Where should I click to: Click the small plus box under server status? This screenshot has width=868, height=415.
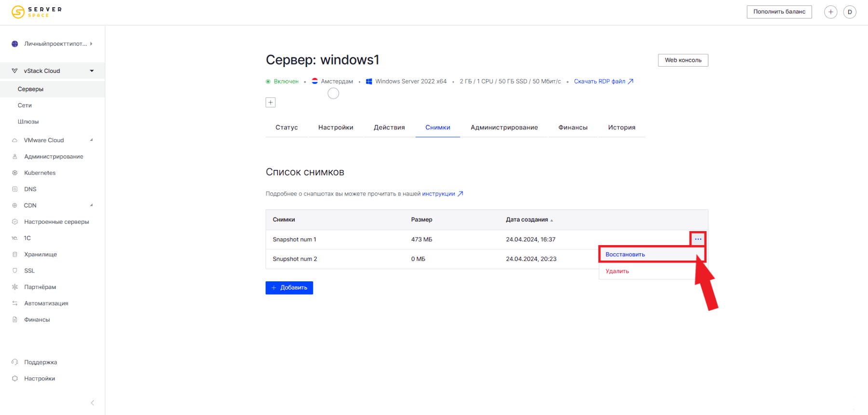point(271,102)
